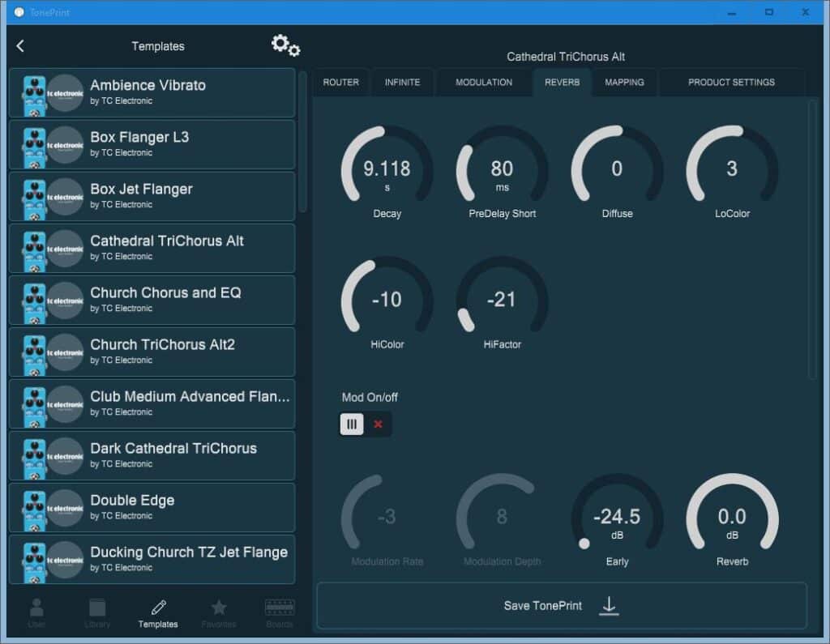Maximize the TonePrint window

768,12
